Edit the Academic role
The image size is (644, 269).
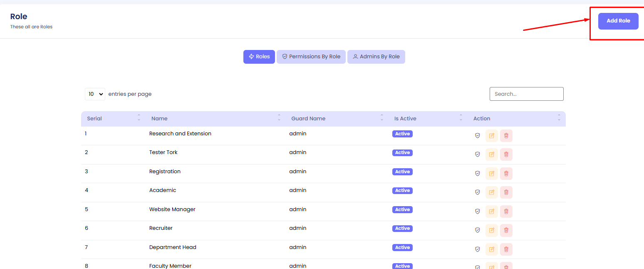tap(492, 192)
